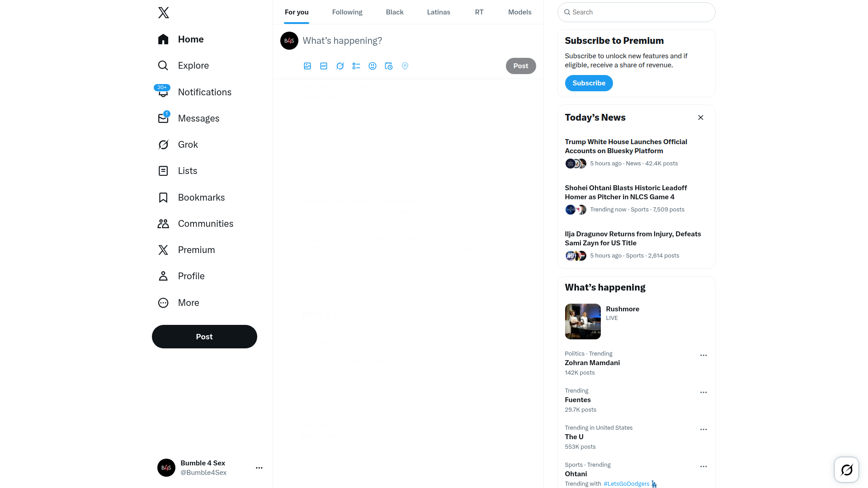
Task: Expand account menu next to Bumble 4 Sex
Action: point(259,468)
